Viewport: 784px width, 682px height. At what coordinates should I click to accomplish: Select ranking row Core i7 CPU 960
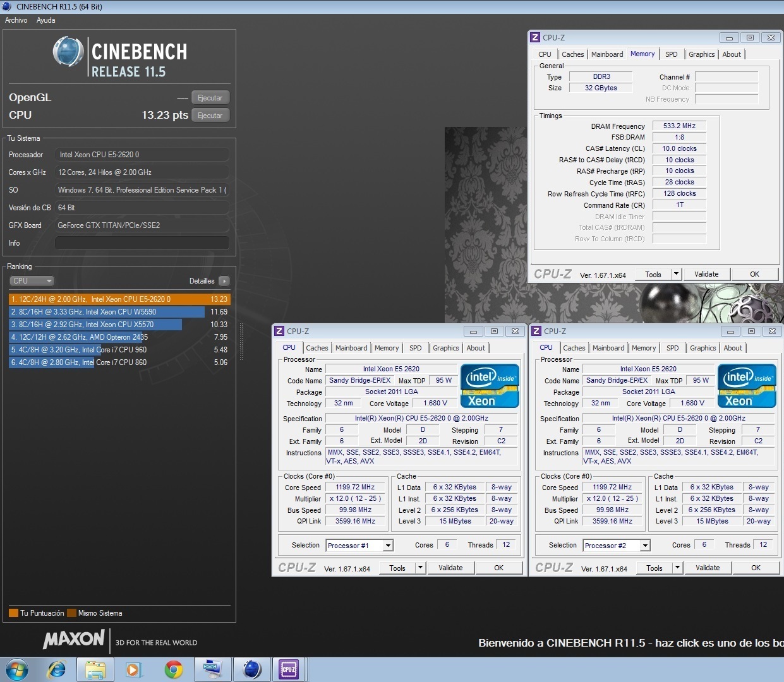tap(119, 350)
